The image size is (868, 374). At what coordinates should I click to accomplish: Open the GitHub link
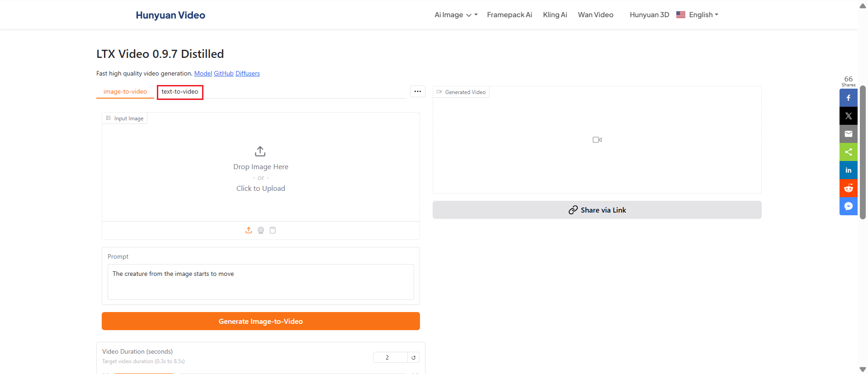(x=223, y=73)
